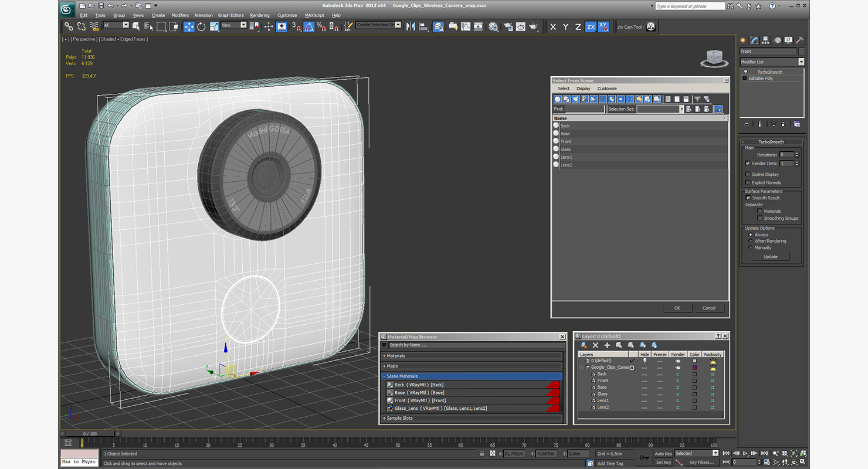The width and height of the screenshot is (868, 469).
Task: Expand the Sample Slots group
Action: point(472,418)
